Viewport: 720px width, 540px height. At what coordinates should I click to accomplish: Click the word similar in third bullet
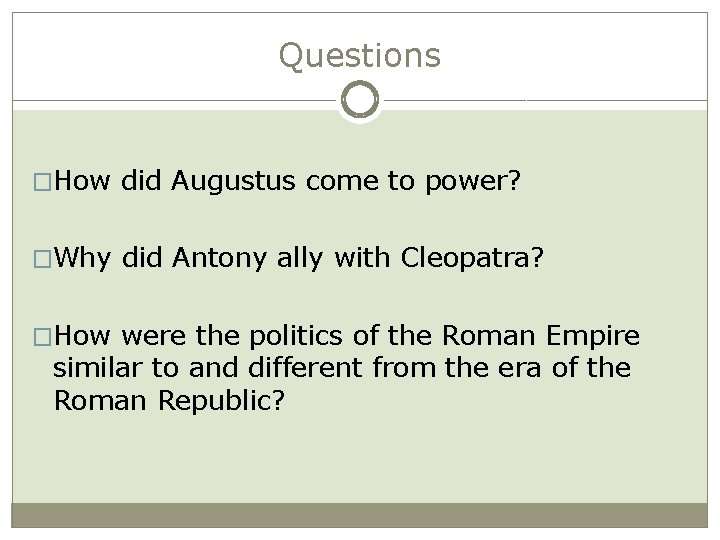pos(100,369)
